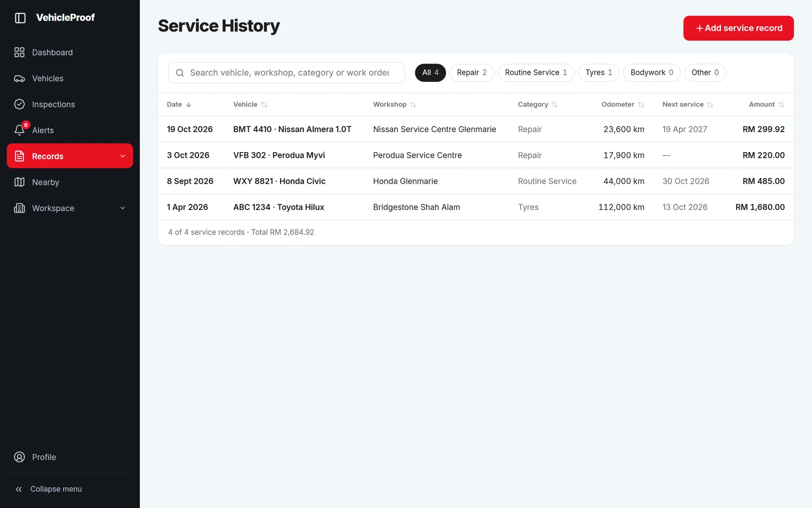The image size is (812, 508).
Task: Click the VehicleProof brand name
Action: point(66,18)
